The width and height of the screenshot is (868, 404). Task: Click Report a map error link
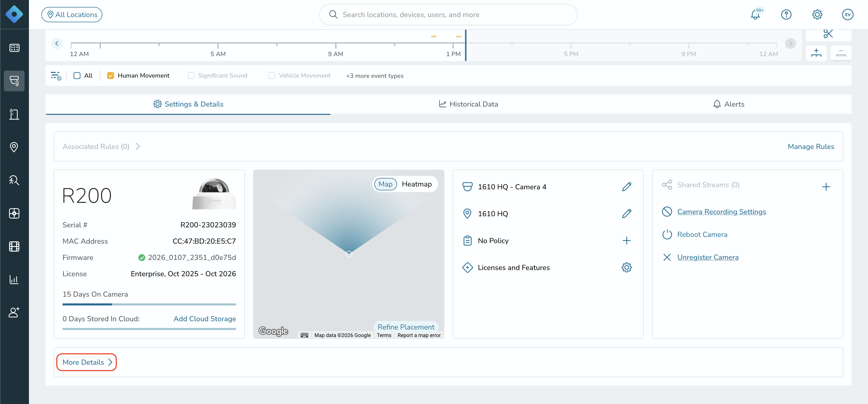point(419,335)
